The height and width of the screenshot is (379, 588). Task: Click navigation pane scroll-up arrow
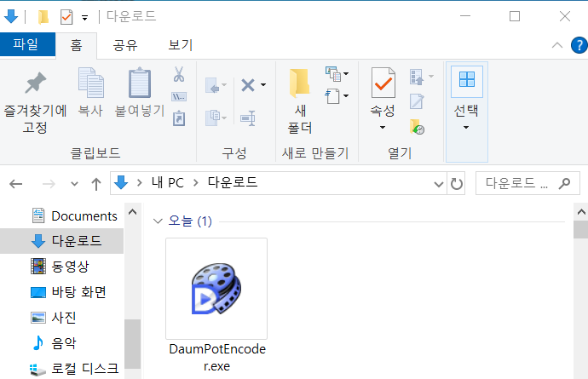point(132,212)
